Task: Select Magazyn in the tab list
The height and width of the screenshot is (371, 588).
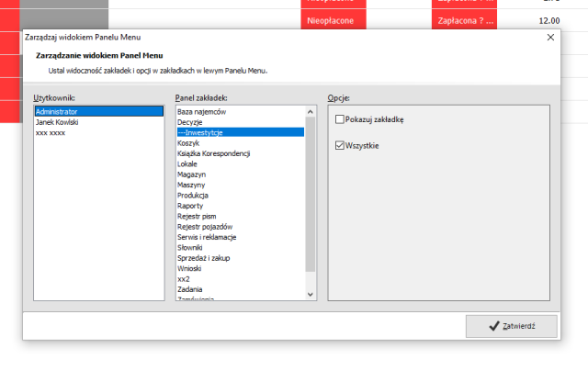Action: 241,174
